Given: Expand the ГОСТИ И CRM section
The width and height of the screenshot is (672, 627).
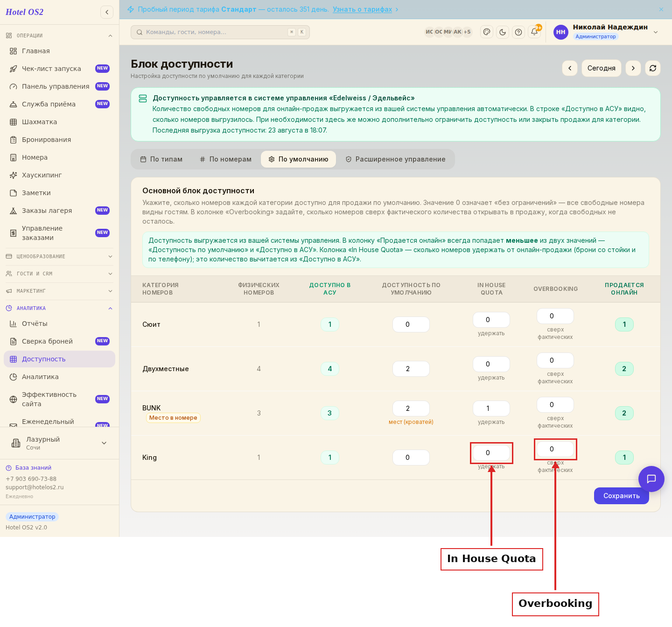Looking at the screenshot, I should (59, 274).
